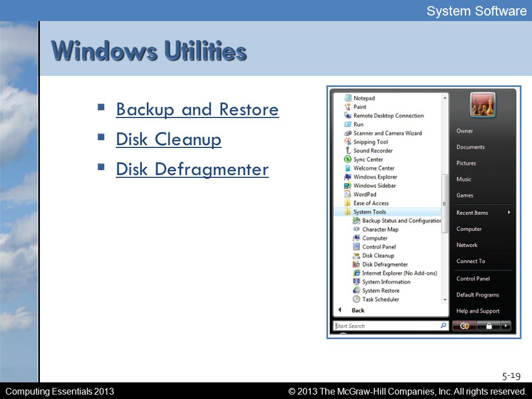
Task: Open the Music folder entry
Action: [x=463, y=179]
